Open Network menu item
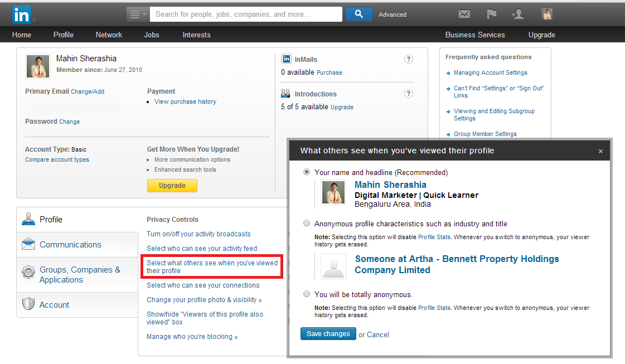The height and width of the screenshot is (364, 625). pos(109,35)
